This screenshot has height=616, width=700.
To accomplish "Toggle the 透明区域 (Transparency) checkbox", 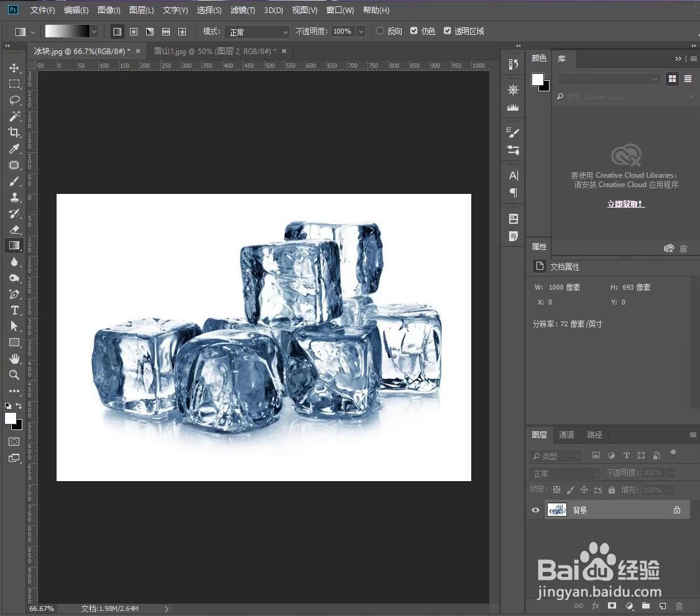I will click(x=448, y=31).
